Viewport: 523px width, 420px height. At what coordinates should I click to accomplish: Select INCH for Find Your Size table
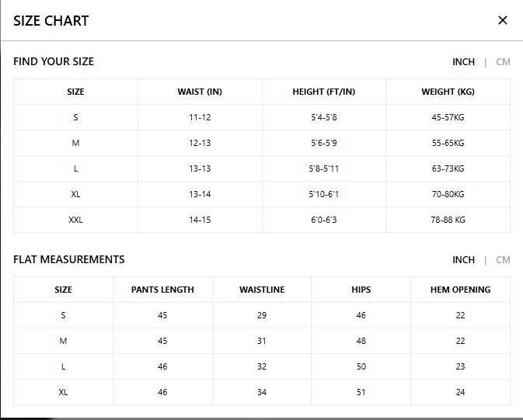[x=463, y=61]
